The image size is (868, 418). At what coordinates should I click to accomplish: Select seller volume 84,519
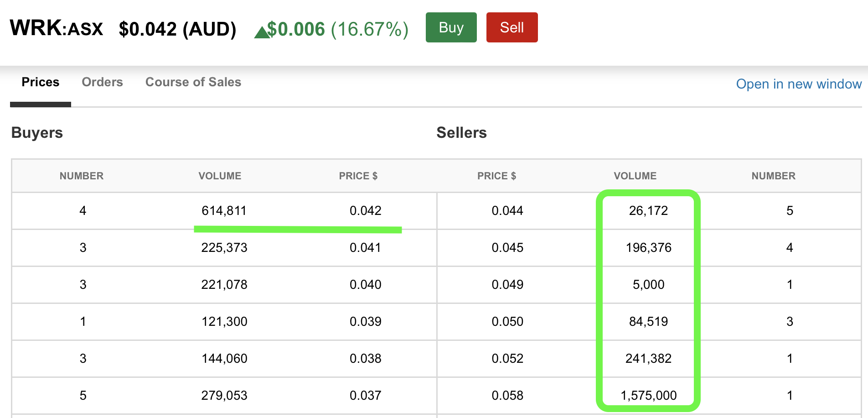649,322
